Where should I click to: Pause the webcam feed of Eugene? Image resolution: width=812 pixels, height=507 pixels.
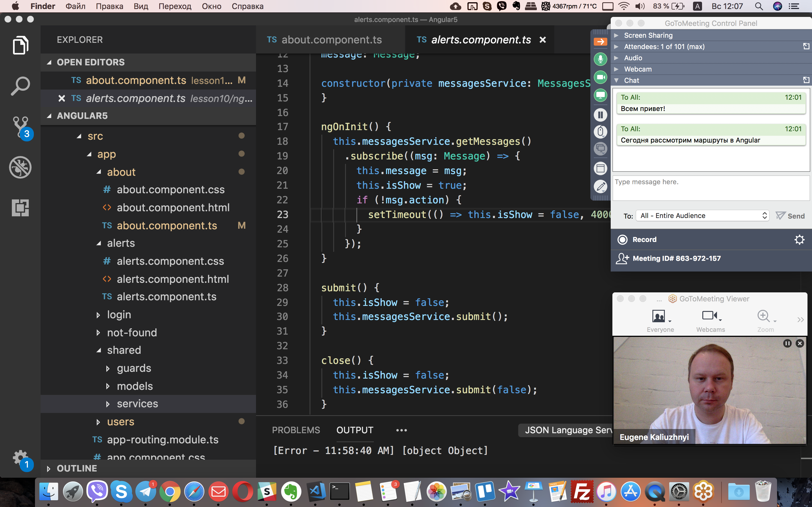787,343
